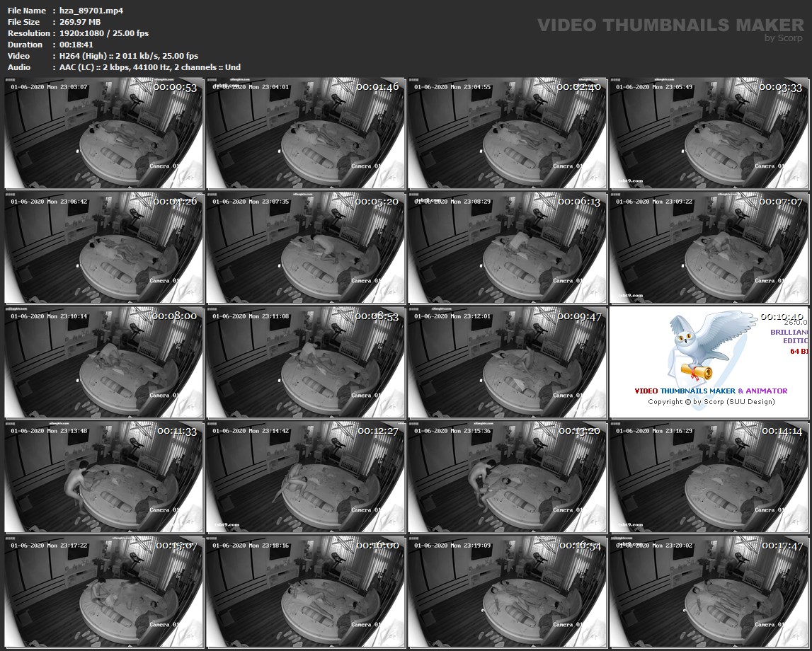
Task: Choose the frame stamped 00:12:27
Action: [306, 477]
